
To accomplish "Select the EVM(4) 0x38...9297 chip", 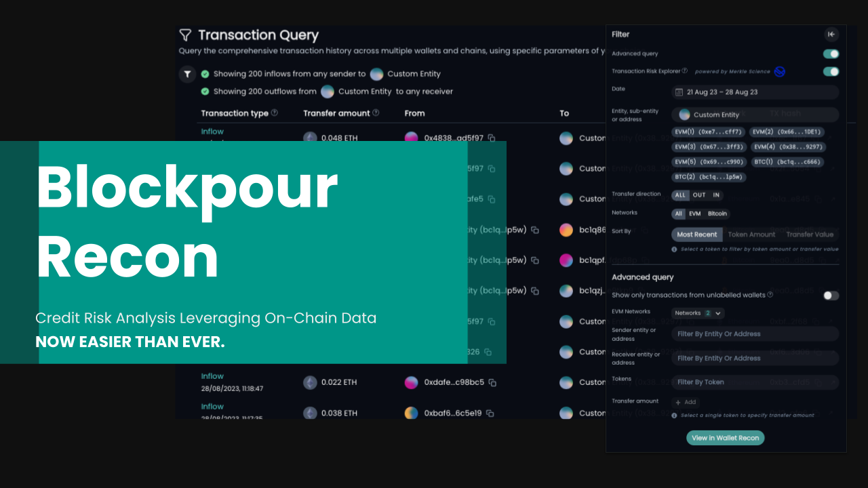I will click(788, 147).
